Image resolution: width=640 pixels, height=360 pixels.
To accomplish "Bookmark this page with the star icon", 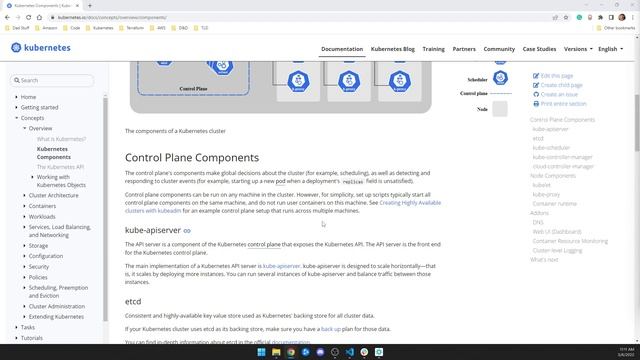I will point(566,18).
